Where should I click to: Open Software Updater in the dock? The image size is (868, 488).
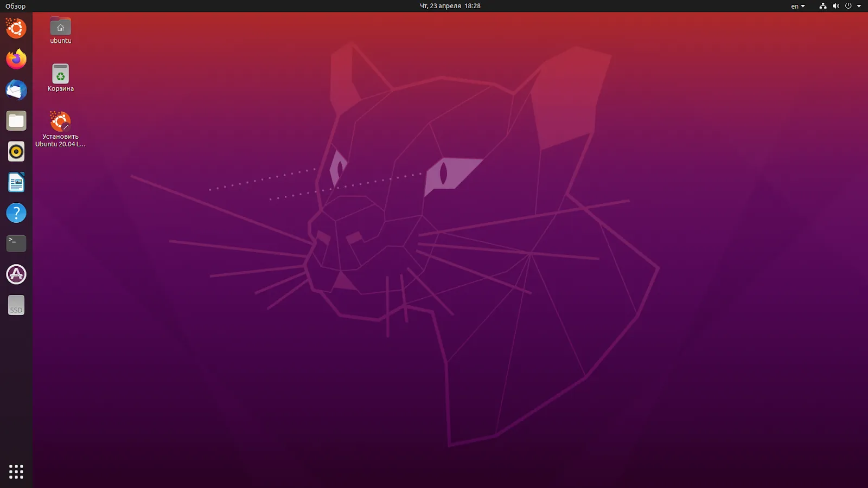click(x=16, y=274)
